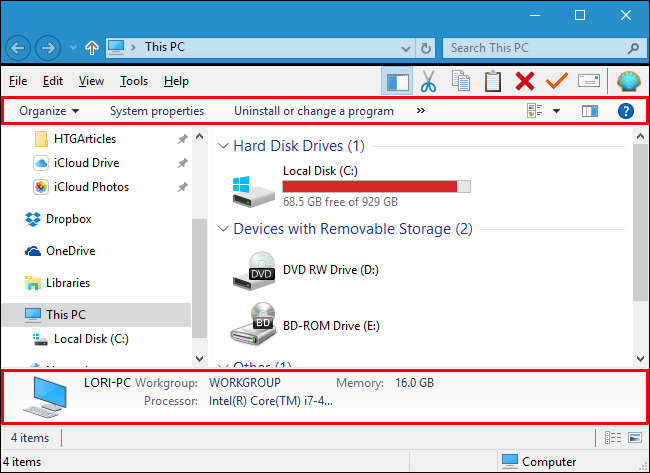Image resolution: width=650 pixels, height=473 pixels.
Task: Click the blue Help question mark
Action: 626,111
